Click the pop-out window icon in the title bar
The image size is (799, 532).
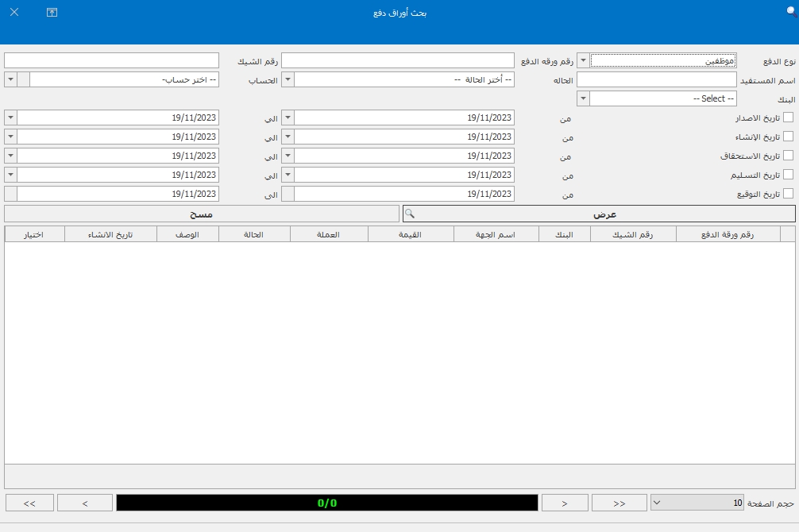click(x=52, y=13)
